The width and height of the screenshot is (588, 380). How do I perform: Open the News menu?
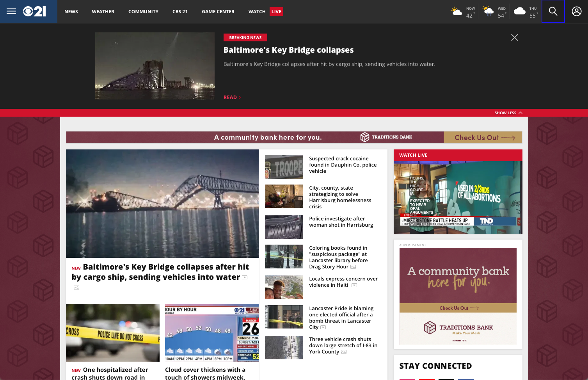tap(71, 11)
